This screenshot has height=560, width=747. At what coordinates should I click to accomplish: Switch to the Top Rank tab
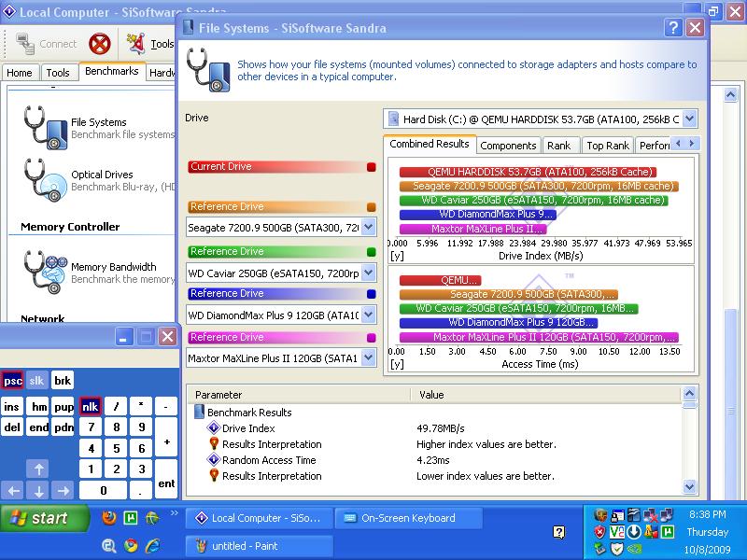click(607, 146)
